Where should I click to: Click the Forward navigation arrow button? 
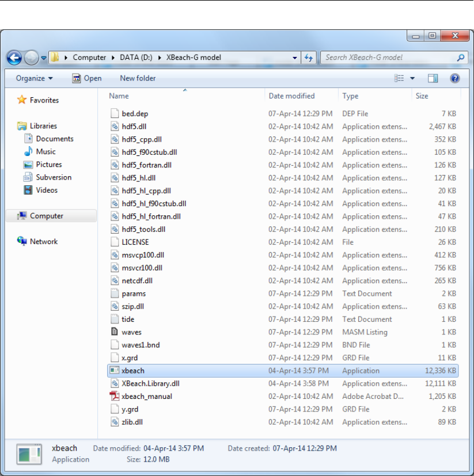click(31, 58)
